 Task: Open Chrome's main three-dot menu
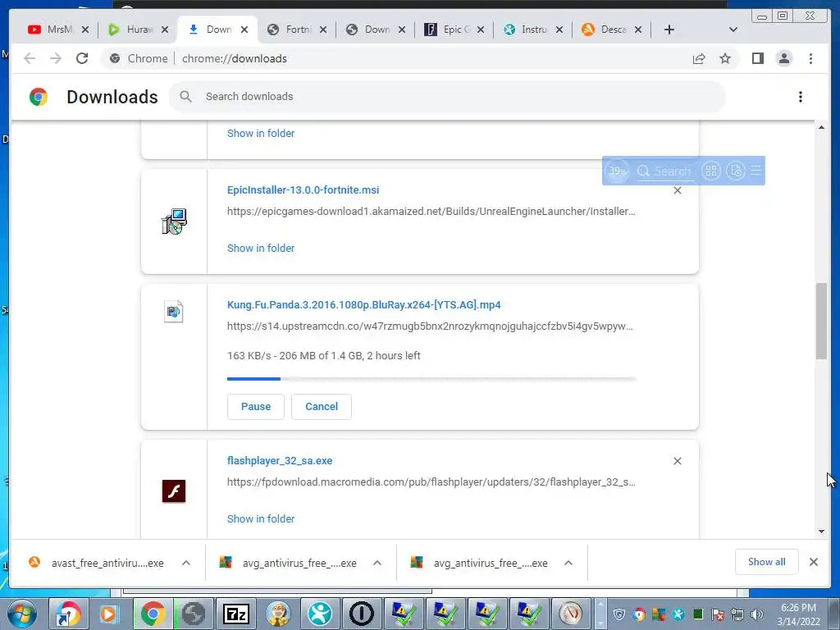810,58
